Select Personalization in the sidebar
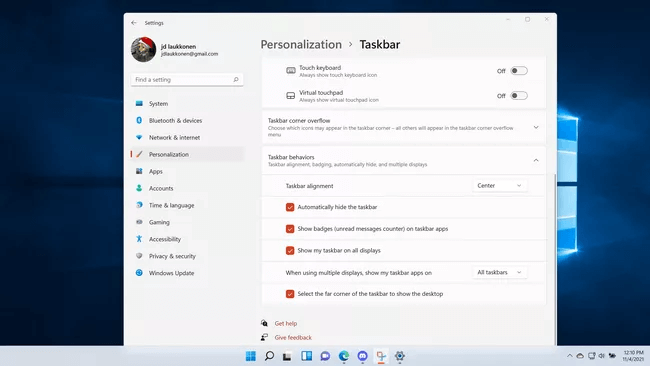Viewport: 650px width, 366px height. coord(187,154)
